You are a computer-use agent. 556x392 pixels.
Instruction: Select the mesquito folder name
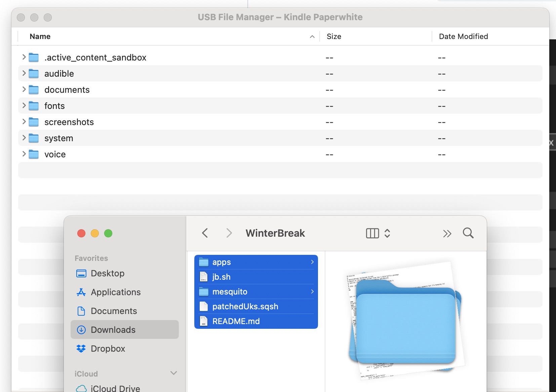click(230, 291)
